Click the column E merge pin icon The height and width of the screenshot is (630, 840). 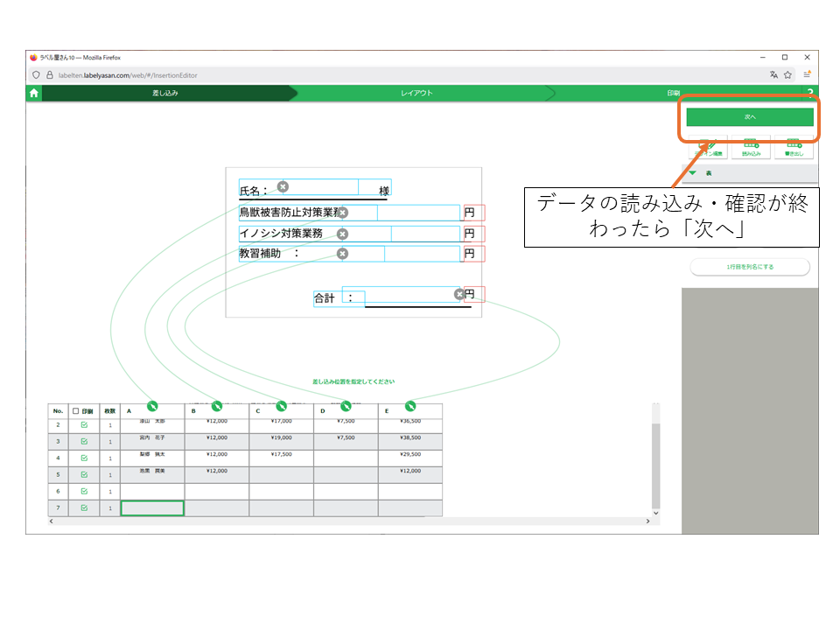point(410,405)
